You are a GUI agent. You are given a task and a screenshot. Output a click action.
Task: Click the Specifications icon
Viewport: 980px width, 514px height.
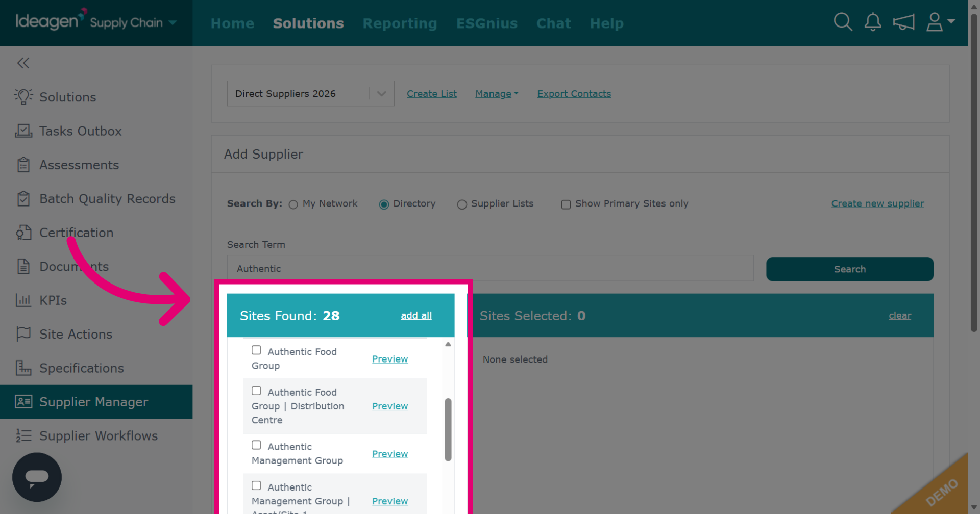tap(23, 368)
